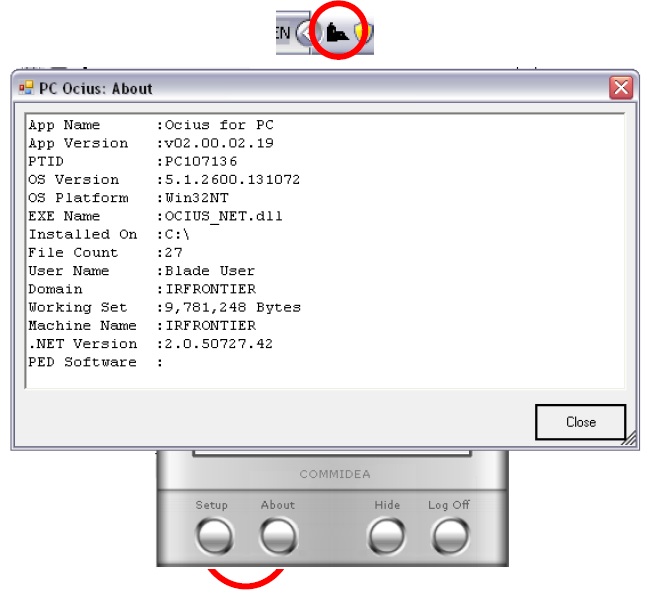Click the App Version value v02.00.02.19
Screen dimensions: 649x594
click(219, 143)
